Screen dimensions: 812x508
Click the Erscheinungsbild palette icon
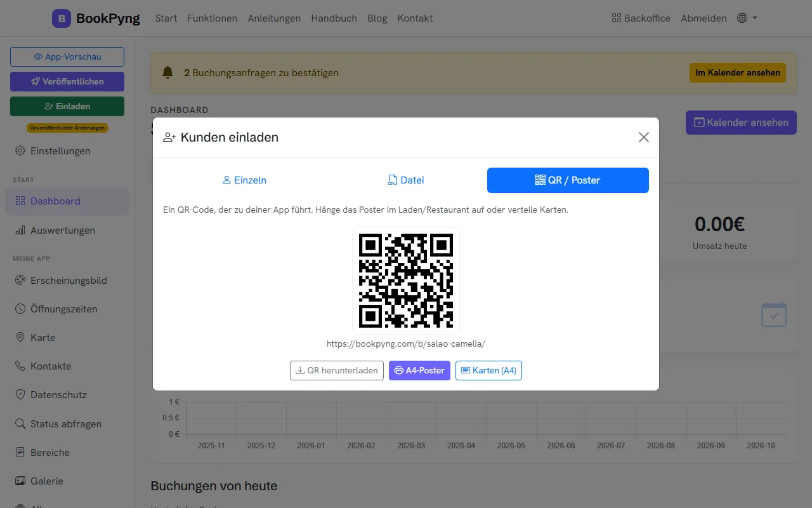20,281
